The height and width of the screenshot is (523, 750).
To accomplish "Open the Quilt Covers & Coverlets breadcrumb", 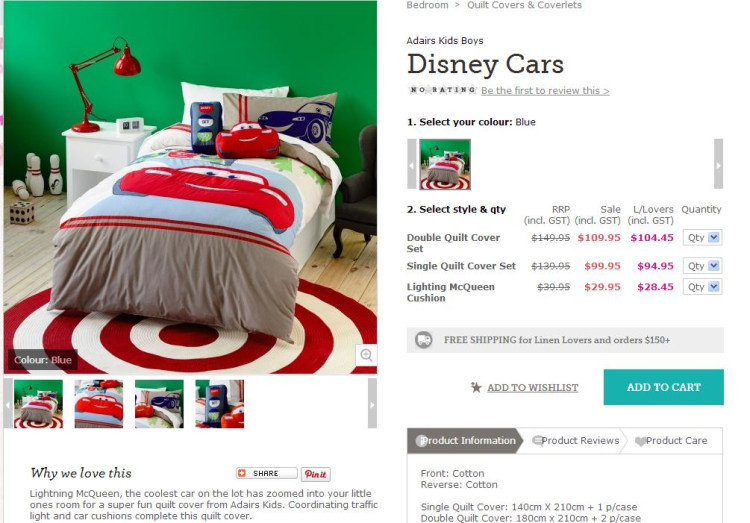I will [x=524, y=5].
